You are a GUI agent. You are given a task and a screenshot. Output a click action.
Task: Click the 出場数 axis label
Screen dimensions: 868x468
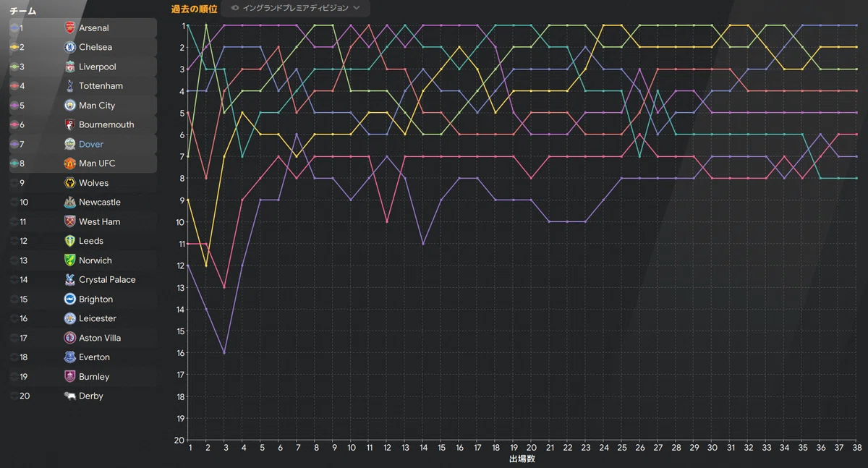522,459
